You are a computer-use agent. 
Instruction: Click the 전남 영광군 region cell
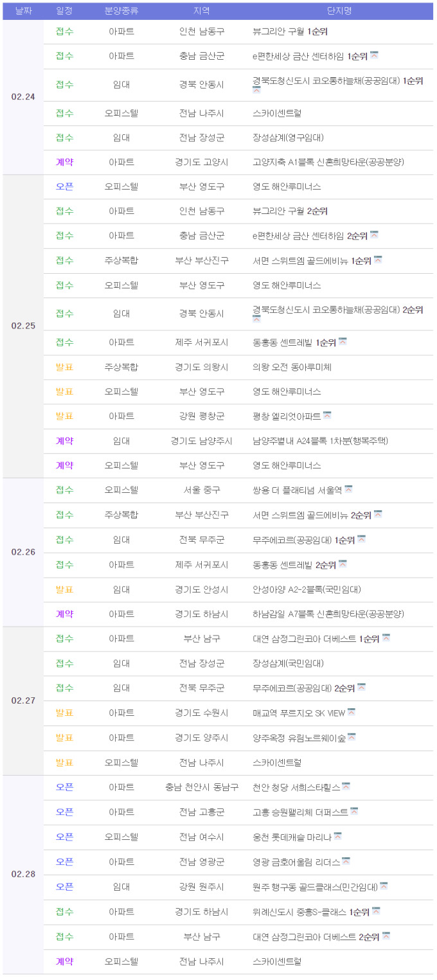point(202,862)
